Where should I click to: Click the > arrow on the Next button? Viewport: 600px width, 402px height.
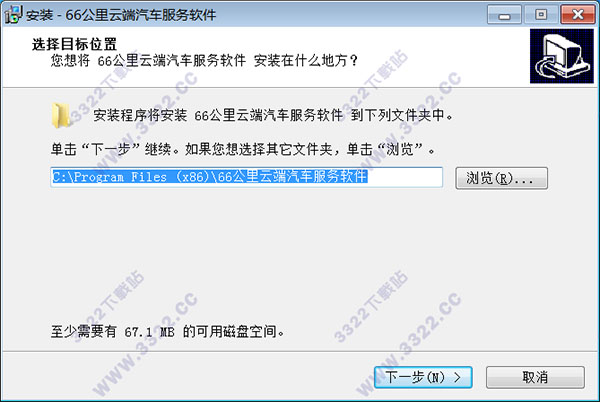point(458,378)
